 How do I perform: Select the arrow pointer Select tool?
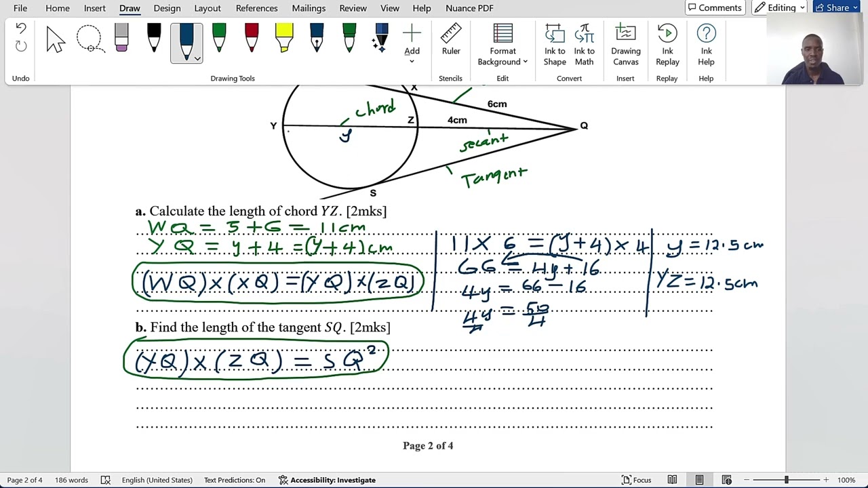[56, 39]
